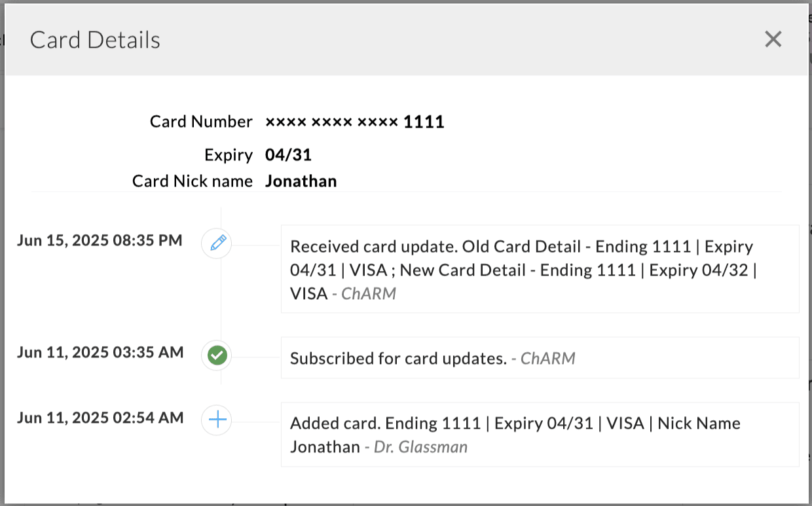This screenshot has height=506, width=812.
Task: Click the pencil icon beside the Jun 15 entry
Action: click(x=216, y=243)
